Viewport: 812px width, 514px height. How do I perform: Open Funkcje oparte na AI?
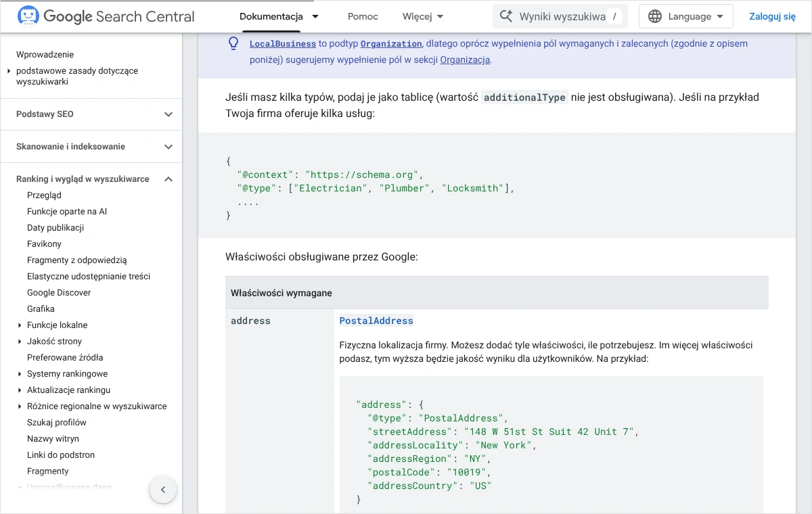tap(67, 212)
